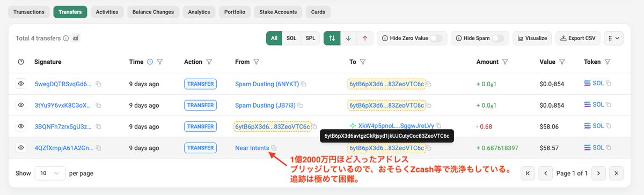Copy the Spam Dusting (JB7i3) address

(300, 105)
